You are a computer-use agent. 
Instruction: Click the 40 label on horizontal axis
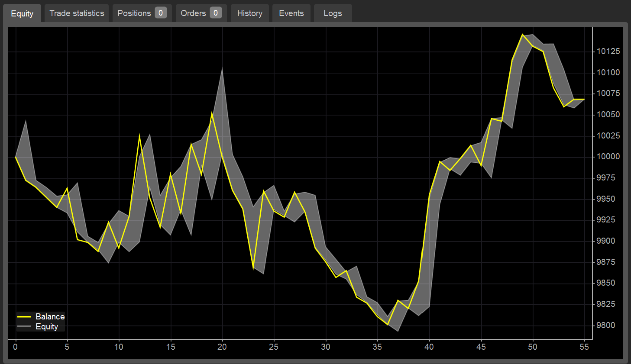coord(429,347)
